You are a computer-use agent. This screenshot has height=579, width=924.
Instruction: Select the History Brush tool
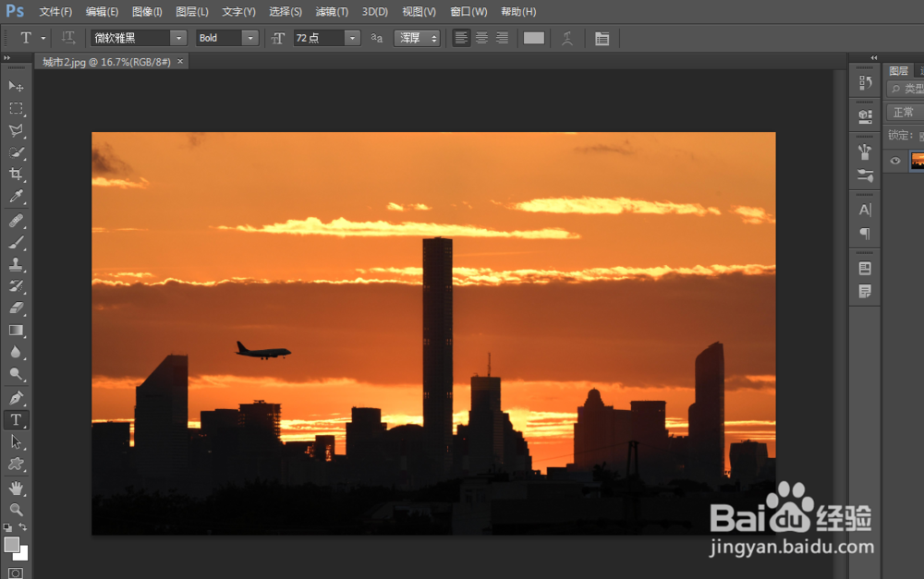point(16,286)
